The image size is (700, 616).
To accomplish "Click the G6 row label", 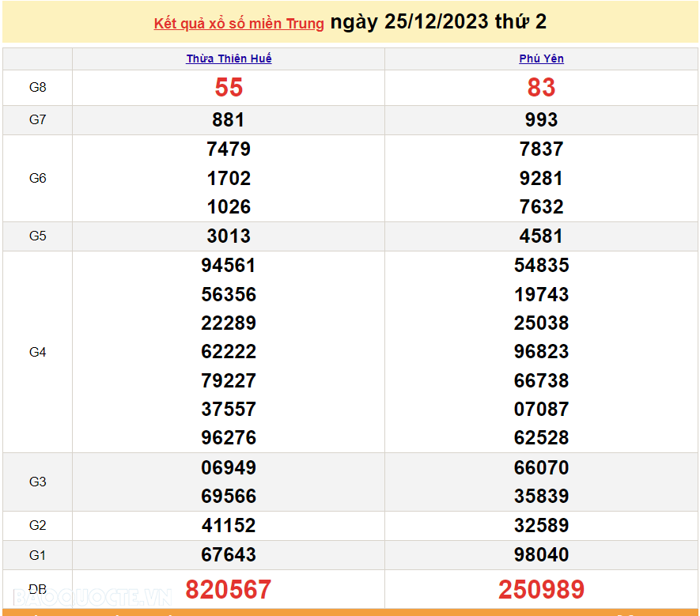I will 38,179.
